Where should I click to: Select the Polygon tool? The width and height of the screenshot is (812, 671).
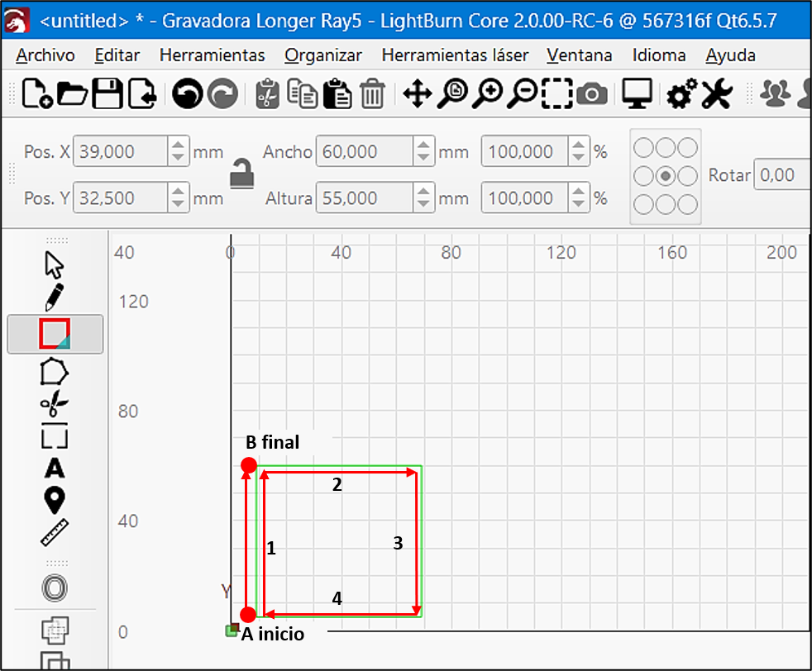[x=55, y=372]
